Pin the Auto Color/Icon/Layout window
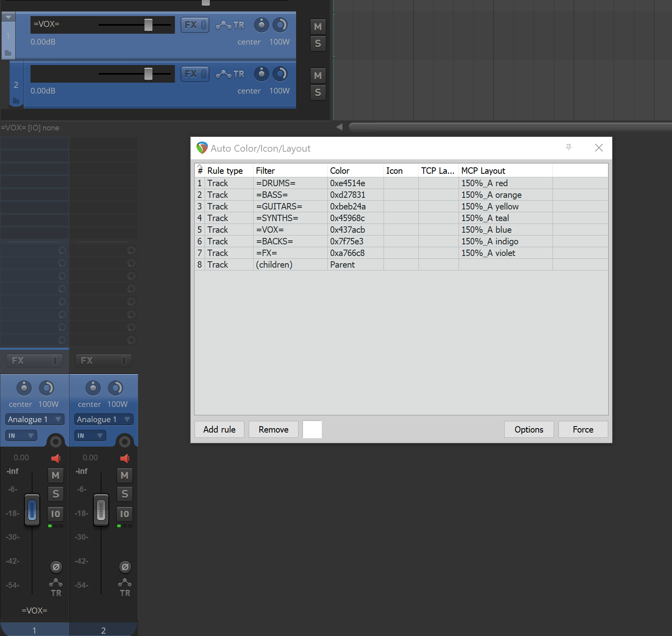Viewport: 672px width, 636px height. point(568,147)
